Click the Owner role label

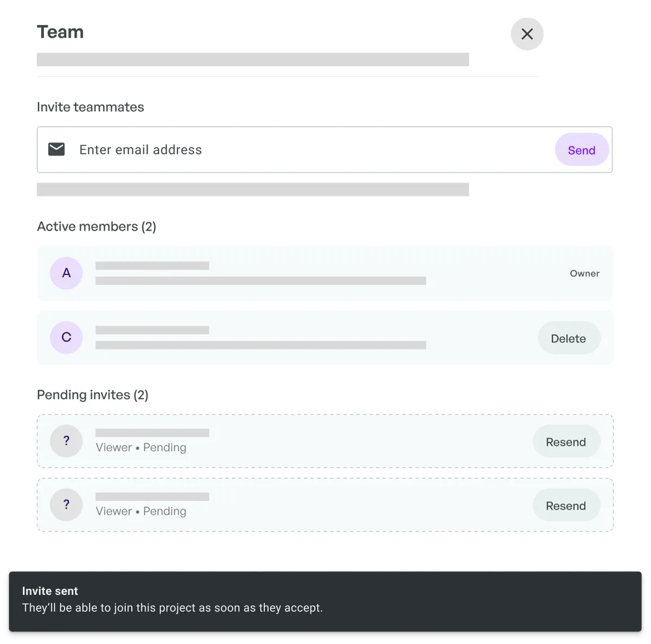pyautogui.click(x=584, y=273)
